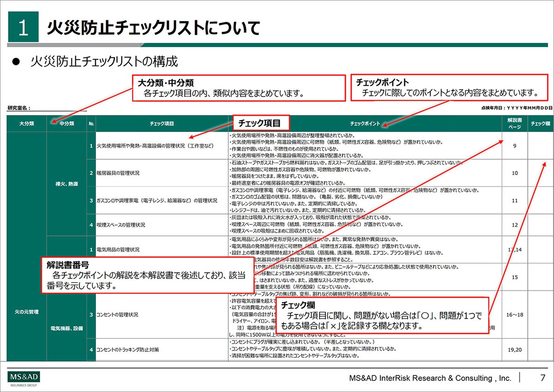Screen dimensions: 554x392
Task: Click the "火の元管理" major category cell
Action: click(27, 312)
